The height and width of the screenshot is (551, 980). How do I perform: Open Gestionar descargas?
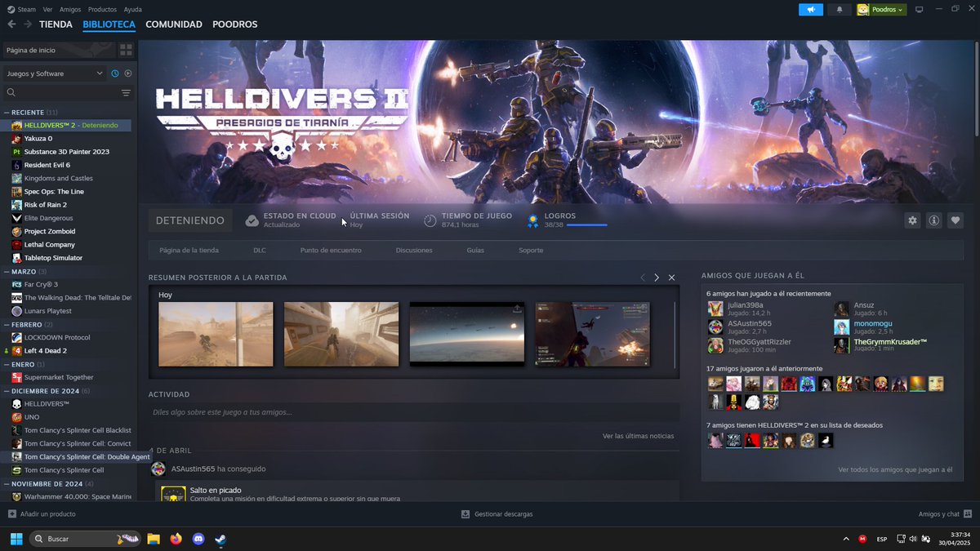click(497, 513)
